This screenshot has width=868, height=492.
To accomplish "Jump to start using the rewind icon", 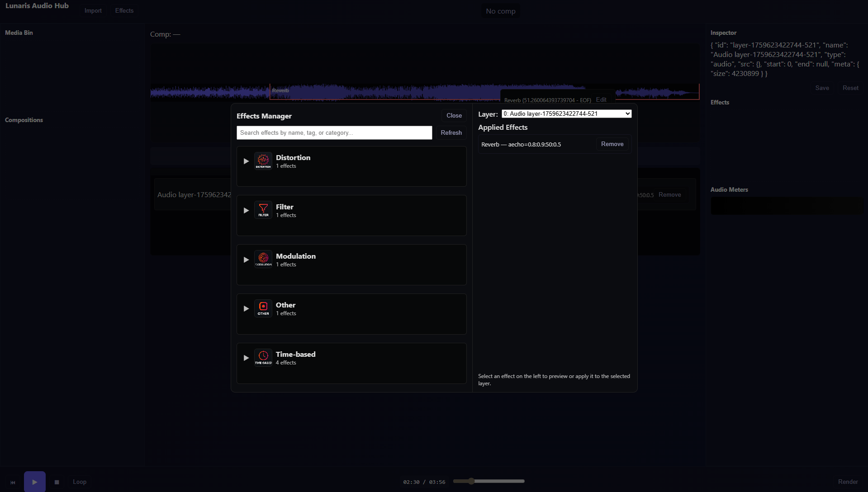I will click(x=13, y=482).
